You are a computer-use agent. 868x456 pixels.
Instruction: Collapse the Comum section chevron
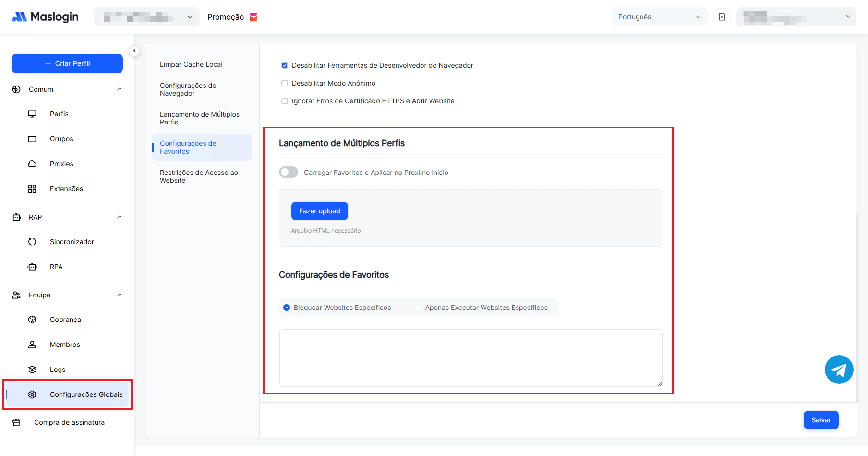tap(120, 89)
